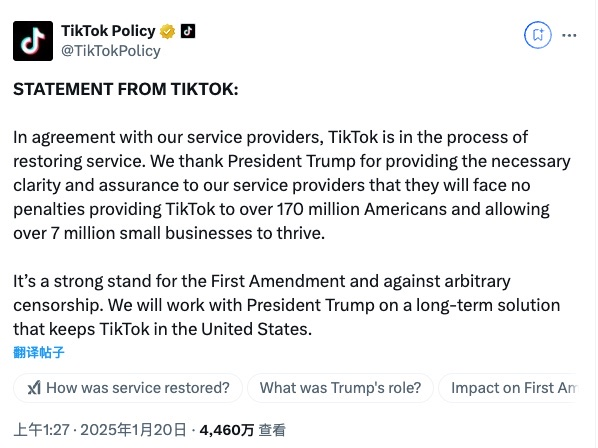Click the small TikTok affiliate badge
Screen dimensions: 598x448
pos(188,31)
